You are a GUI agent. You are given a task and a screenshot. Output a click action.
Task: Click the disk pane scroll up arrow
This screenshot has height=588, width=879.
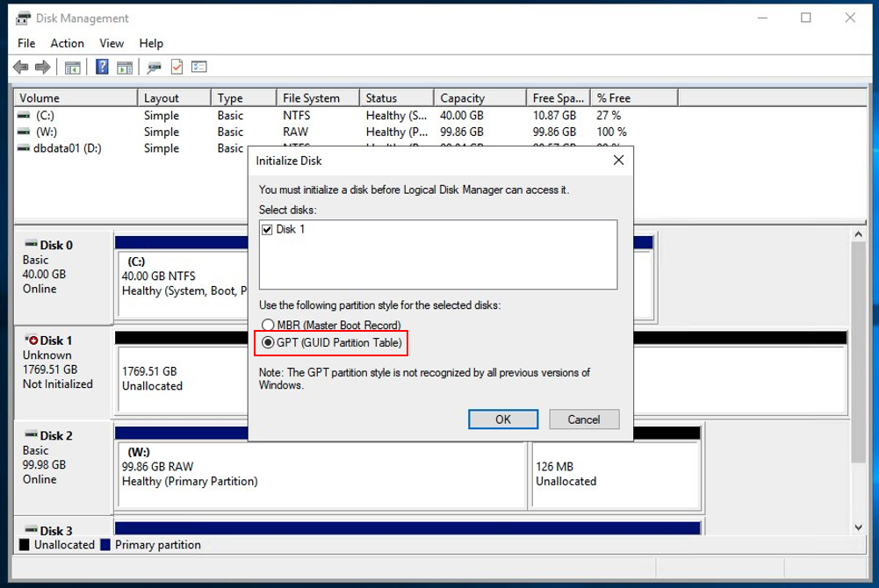coord(858,234)
